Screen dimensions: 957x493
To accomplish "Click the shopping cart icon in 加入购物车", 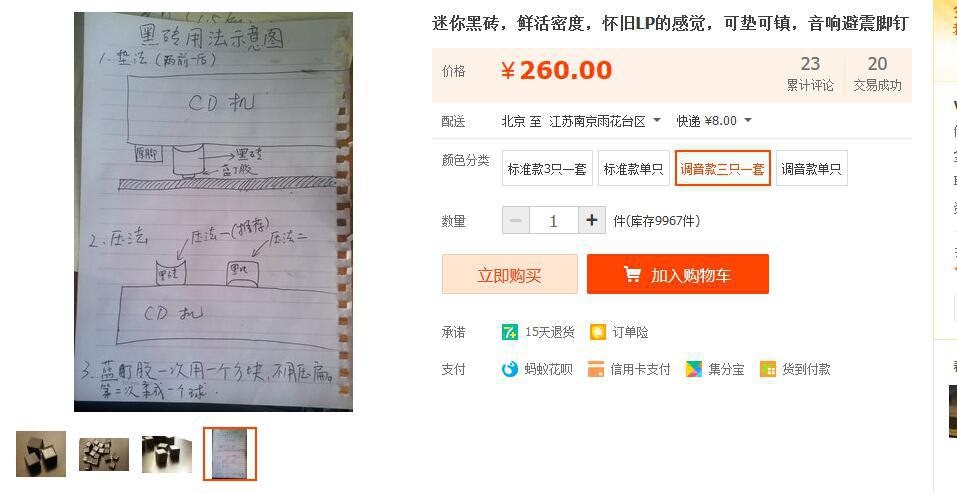I will (x=632, y=274).
